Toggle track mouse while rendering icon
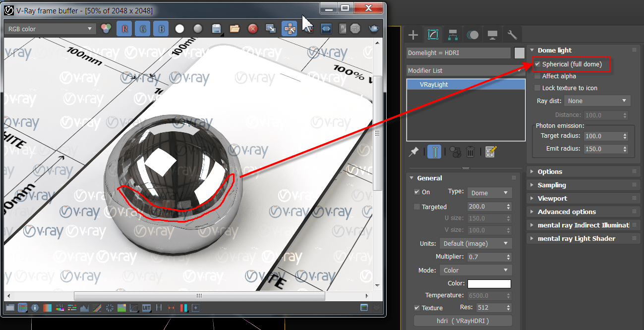The image size is (644, 330). (290, 29)
